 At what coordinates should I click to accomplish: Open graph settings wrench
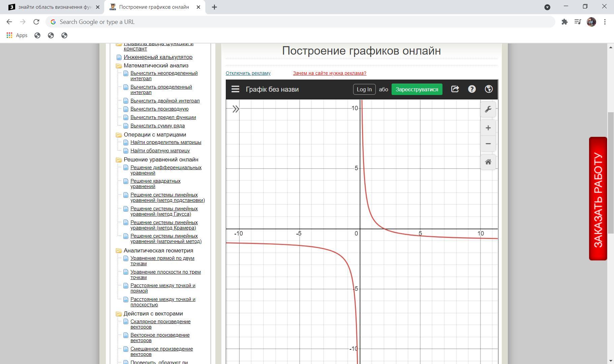pyautogui.click(x=488, y=109)
